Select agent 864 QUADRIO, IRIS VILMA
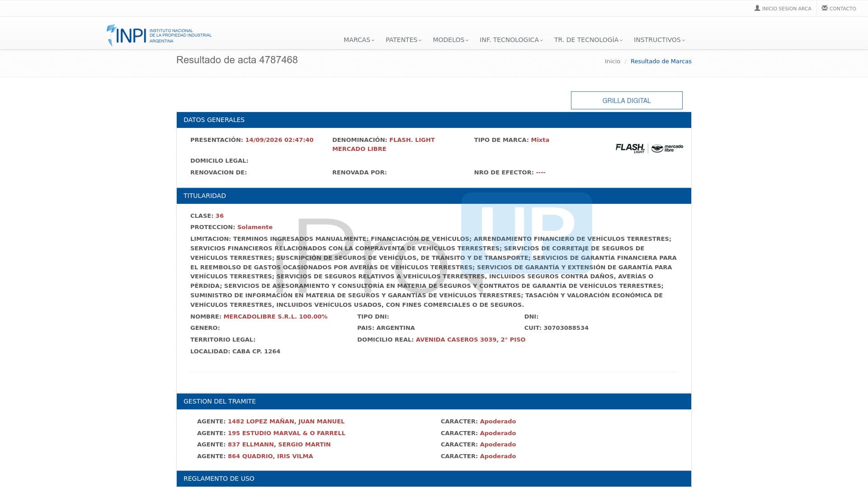 tap(270, 456)
